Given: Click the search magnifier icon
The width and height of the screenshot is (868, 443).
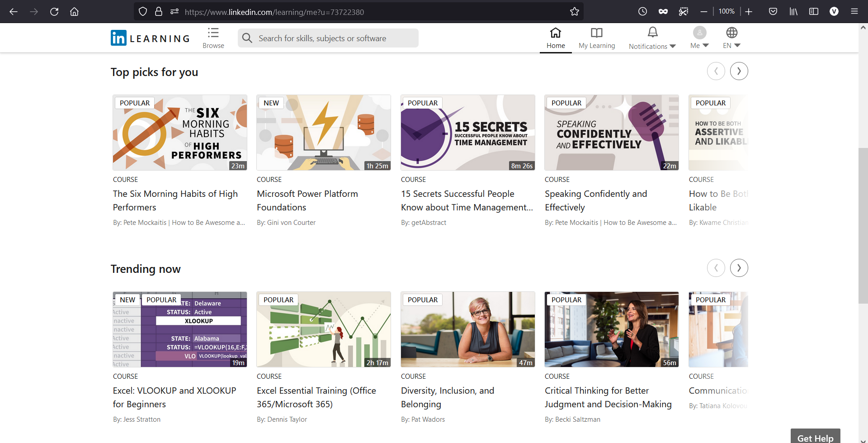Looking at the screenshot, I should 247,38.
